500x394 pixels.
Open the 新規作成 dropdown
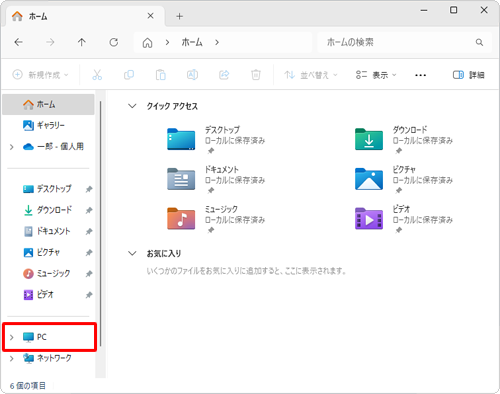click(x=40, y=75)
